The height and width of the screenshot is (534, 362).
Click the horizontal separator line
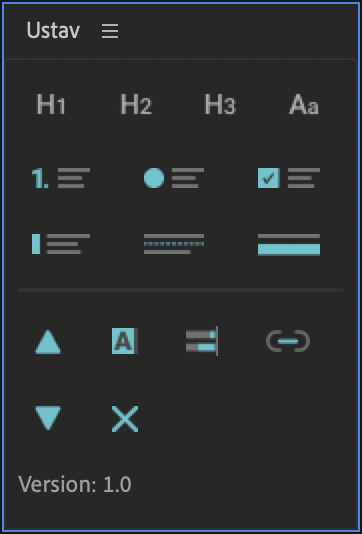click(x=181, y=290)
